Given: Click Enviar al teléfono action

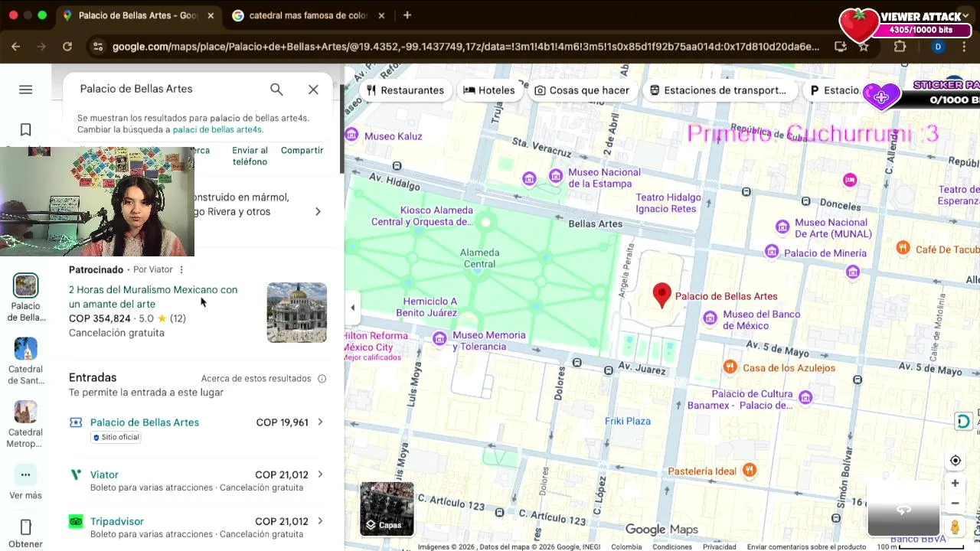Looking at the screenshot, I should click(x=250, y=156).
